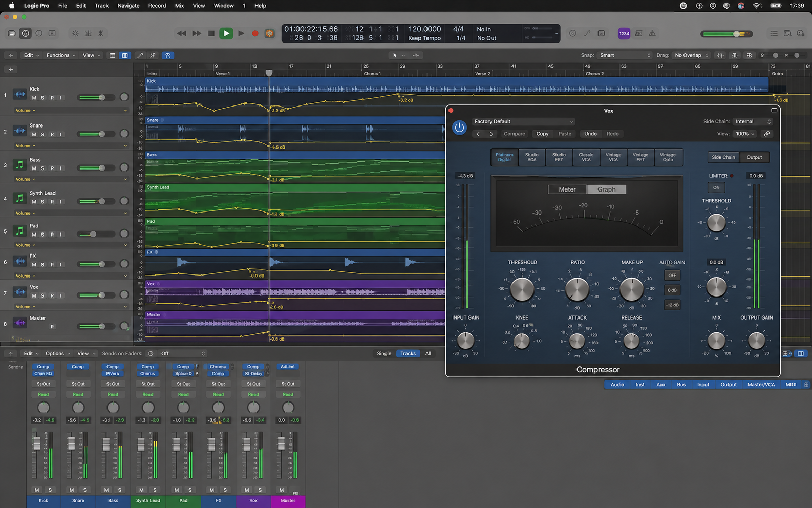The height and width of the screenshot is (508, 812).
Task: Open the Functions menu in tracks area
Action: point(60,55)
